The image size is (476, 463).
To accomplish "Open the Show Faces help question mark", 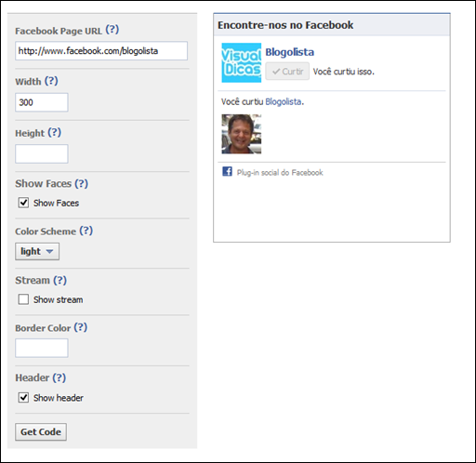I will click(x=82, y=183).
